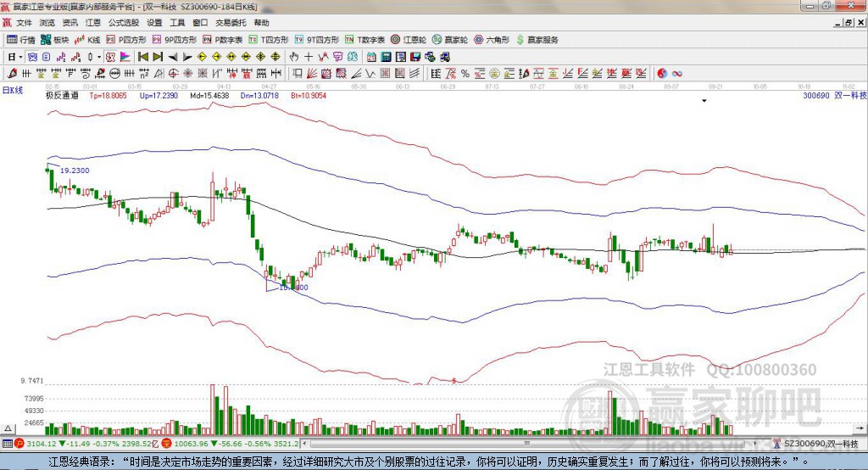Click the Up=17.2390 value

point(159,96)
